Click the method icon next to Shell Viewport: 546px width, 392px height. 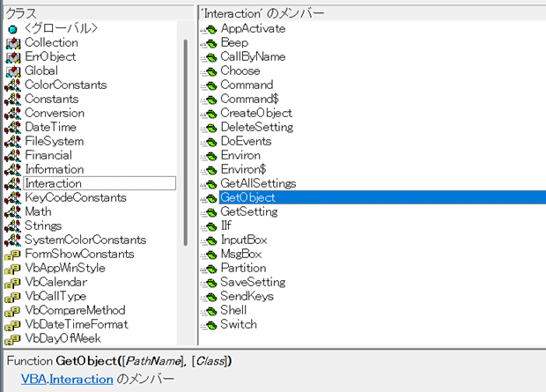209,311
